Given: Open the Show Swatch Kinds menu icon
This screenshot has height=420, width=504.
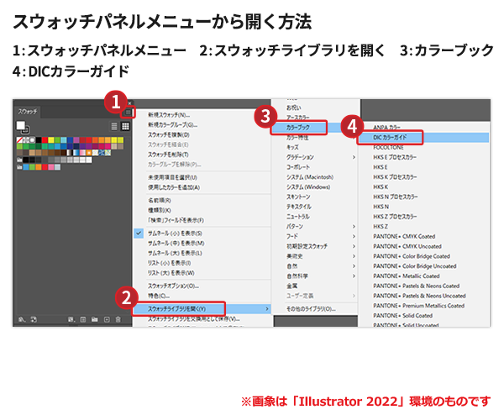Looking at the screenshot, I should [71, 319].
